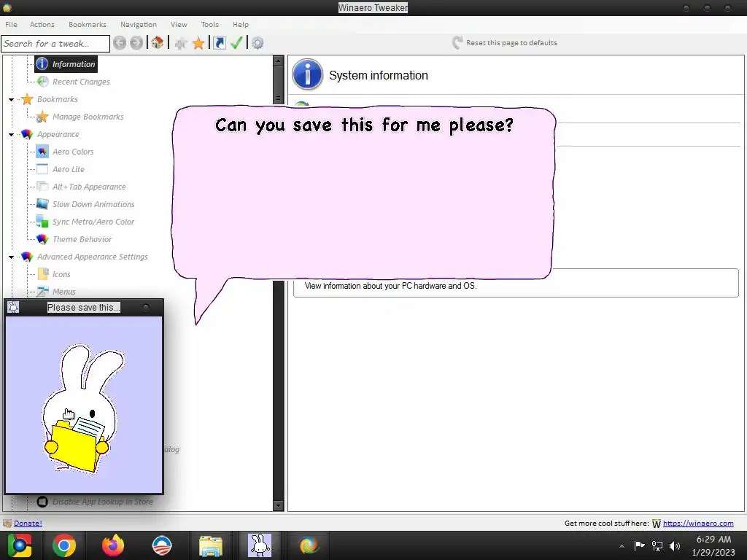
Task: Select Disable App Lookup in Store
Action: click(102, 502)
